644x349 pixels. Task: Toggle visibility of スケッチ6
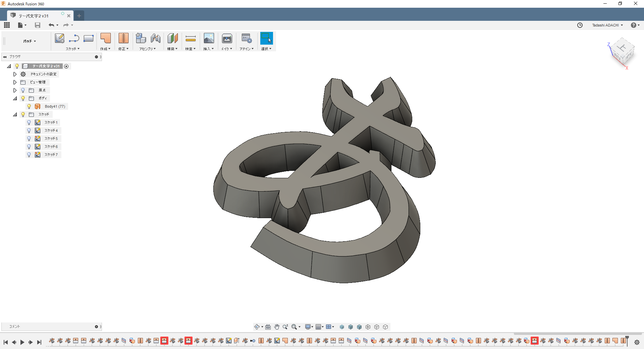click(x=29, y=147)
